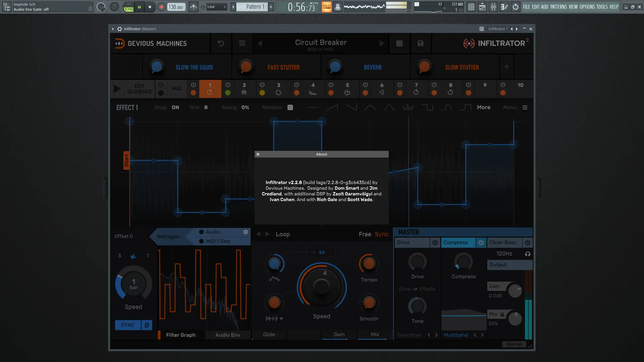
Task: Disable the Compress power toggle
Action: coord(481,242)
